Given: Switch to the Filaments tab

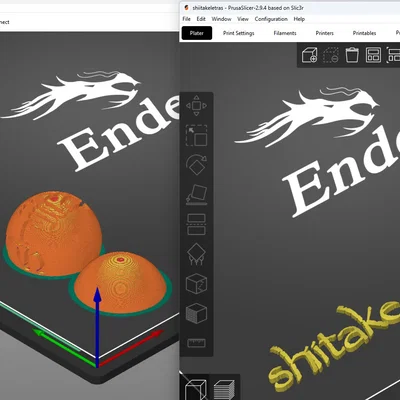Looking at the screenshot, I should pyautogui.click(x=285, y=33).
